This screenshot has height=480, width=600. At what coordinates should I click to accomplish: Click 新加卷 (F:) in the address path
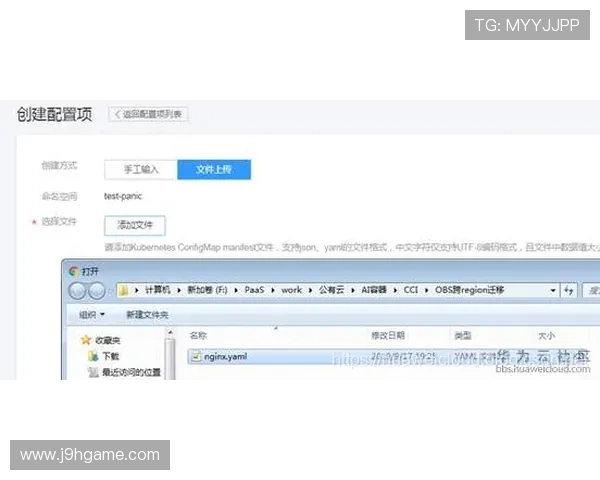(207, 290)
